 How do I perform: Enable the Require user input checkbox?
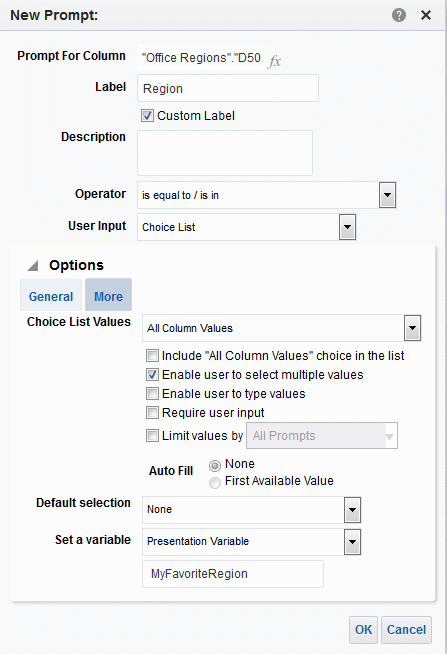[152, 413]
